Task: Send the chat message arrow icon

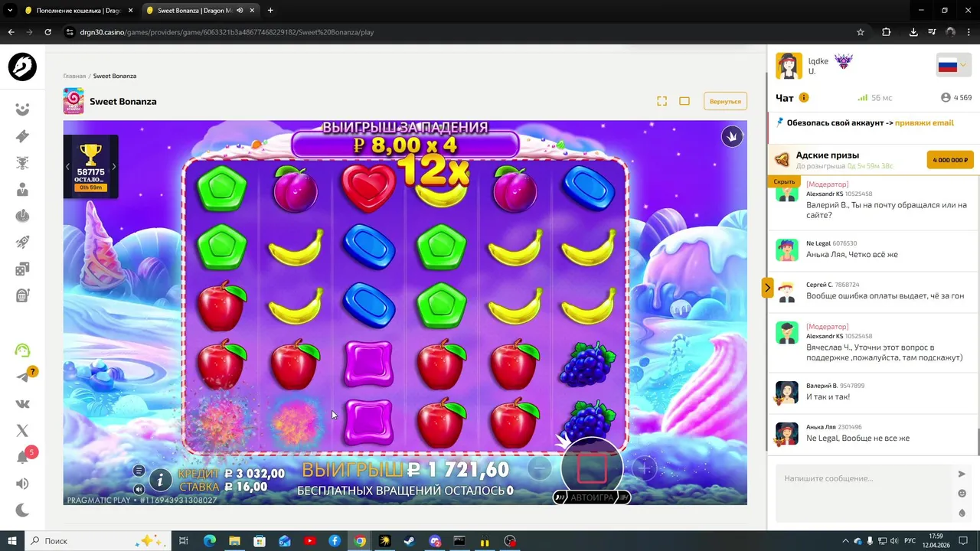Action: click(962, 474)
